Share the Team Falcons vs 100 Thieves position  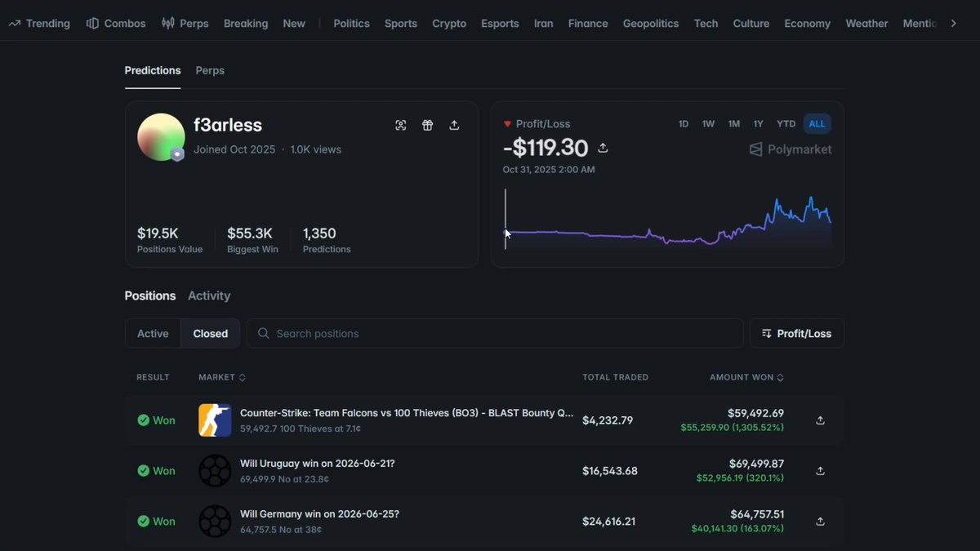click(820, 420)
